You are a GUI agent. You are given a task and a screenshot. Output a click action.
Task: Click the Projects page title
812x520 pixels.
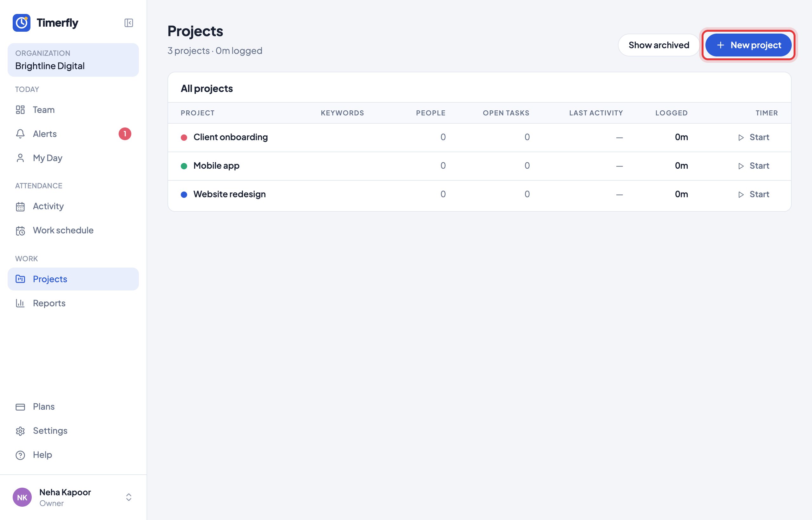(x=195, y=31)
